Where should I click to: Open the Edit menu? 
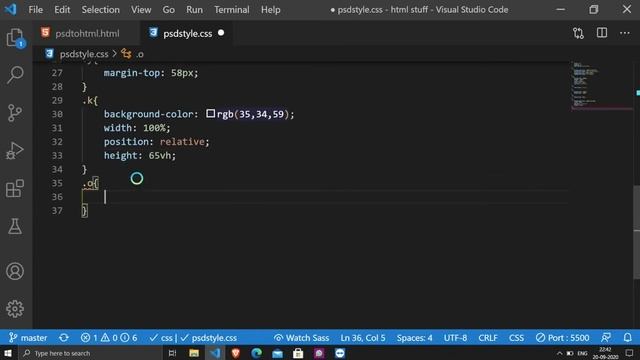62,9
